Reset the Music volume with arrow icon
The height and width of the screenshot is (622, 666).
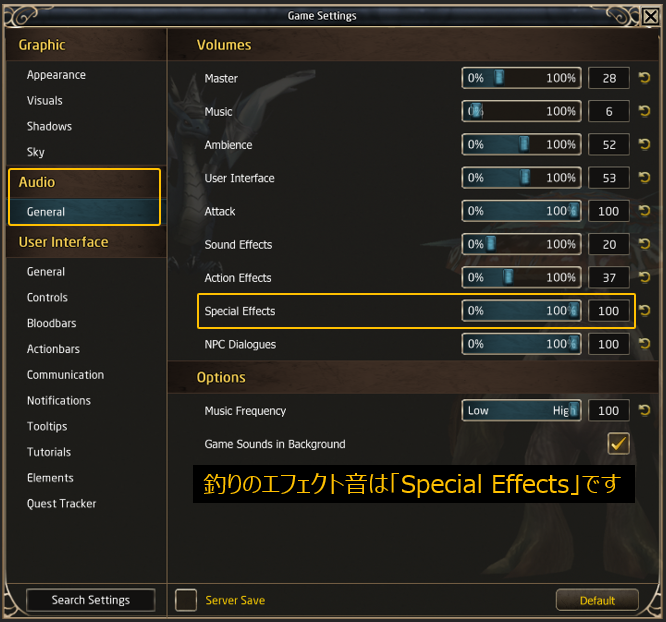point(644,111)
